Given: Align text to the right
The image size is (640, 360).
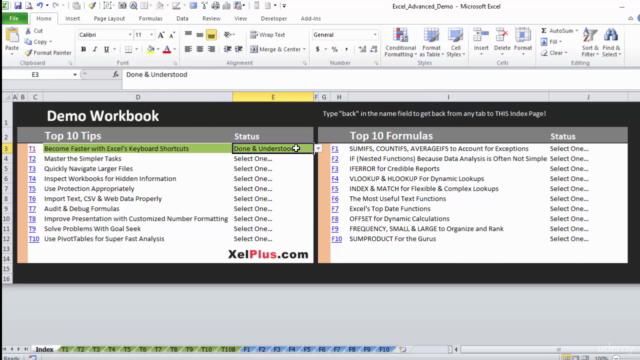Looking at the screenshot, I should pyautogui.click(x=211, y=49).
